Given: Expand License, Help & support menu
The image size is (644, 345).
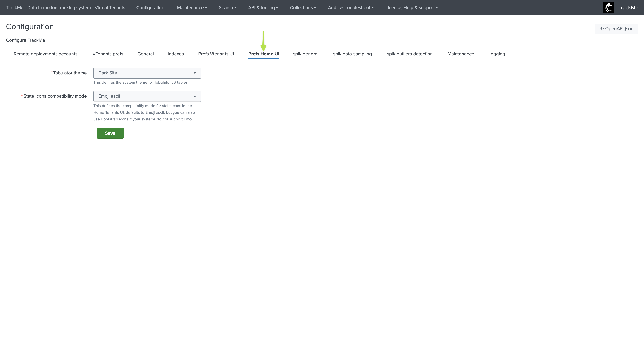Looking at the screenshot, I should 411,7.
